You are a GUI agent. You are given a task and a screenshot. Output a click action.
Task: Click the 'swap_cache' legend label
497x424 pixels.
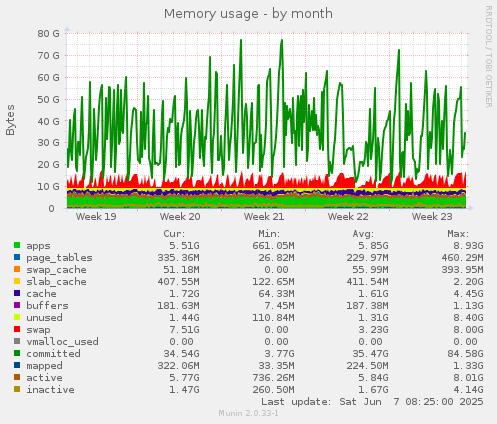point(56,270)
